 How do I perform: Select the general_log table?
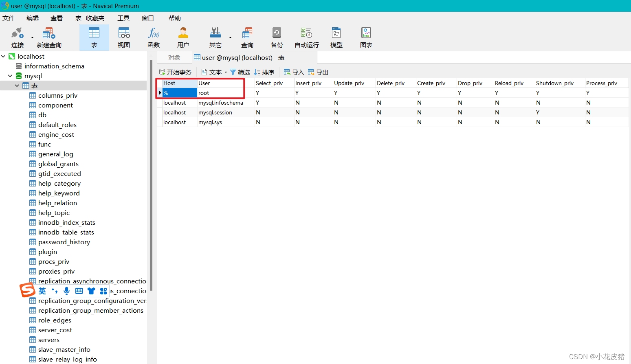coord(56,154)
